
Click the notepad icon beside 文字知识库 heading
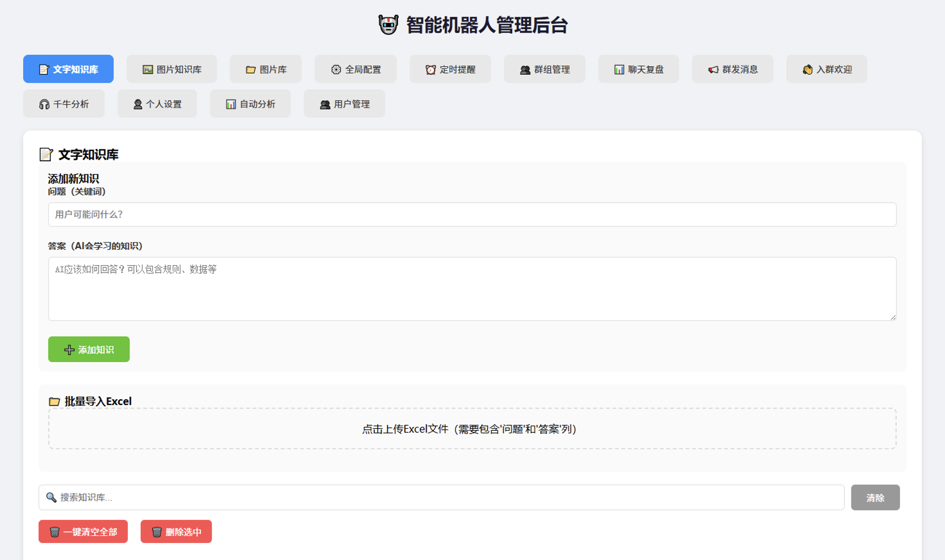point(46,154)
